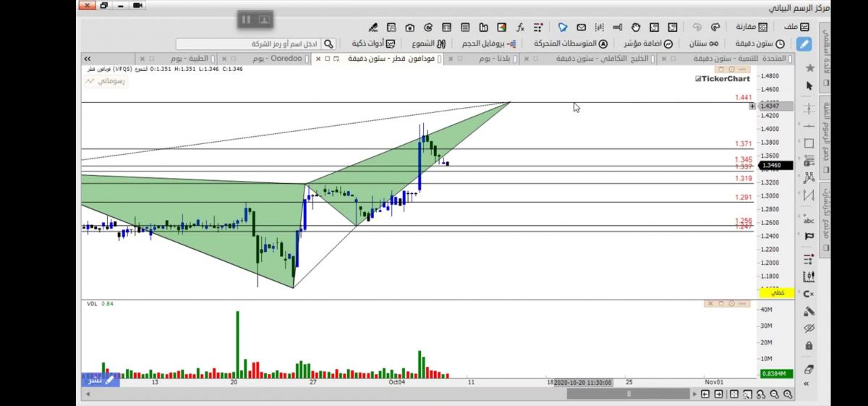Select the hand pan tool icon

(x=636, y=27)
